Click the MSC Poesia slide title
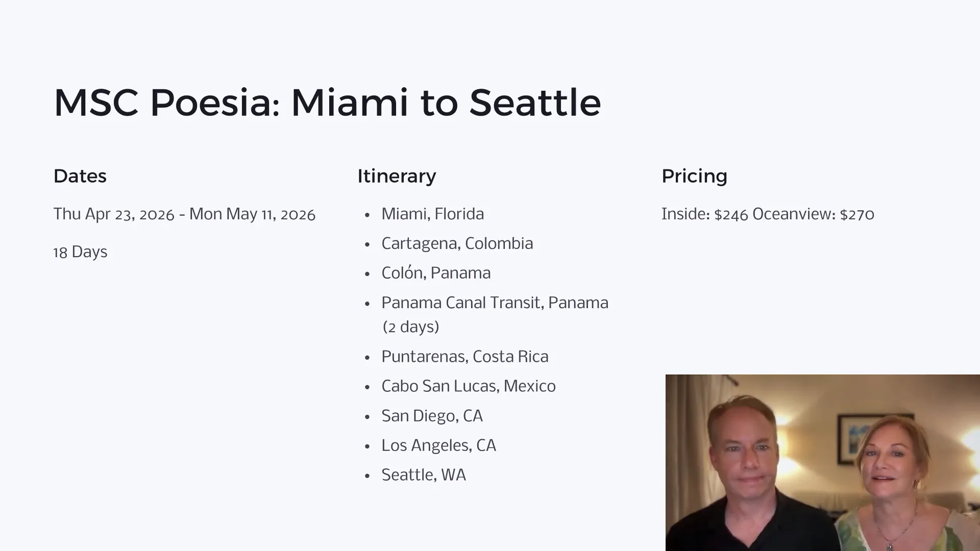The height and width of the screenshot is (551, 980). point(327,103)
